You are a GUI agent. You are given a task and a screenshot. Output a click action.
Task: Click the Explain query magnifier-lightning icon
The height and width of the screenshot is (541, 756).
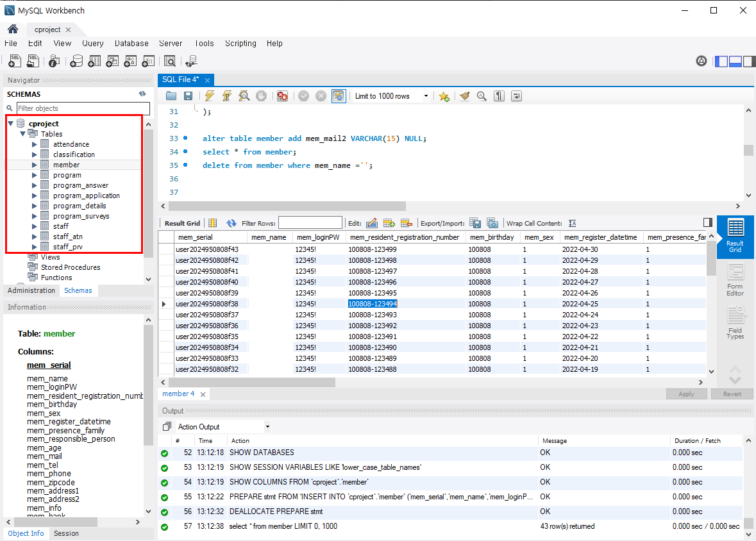point(244,96)
